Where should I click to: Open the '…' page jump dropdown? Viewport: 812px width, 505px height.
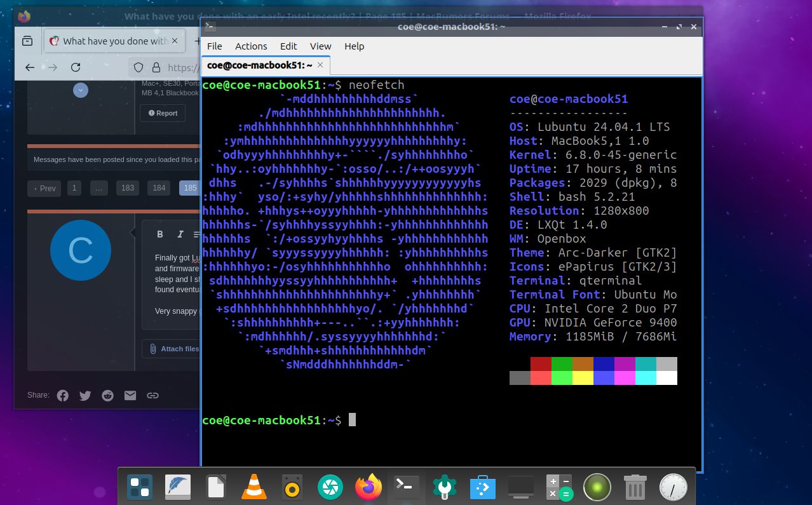click(98, 188)
